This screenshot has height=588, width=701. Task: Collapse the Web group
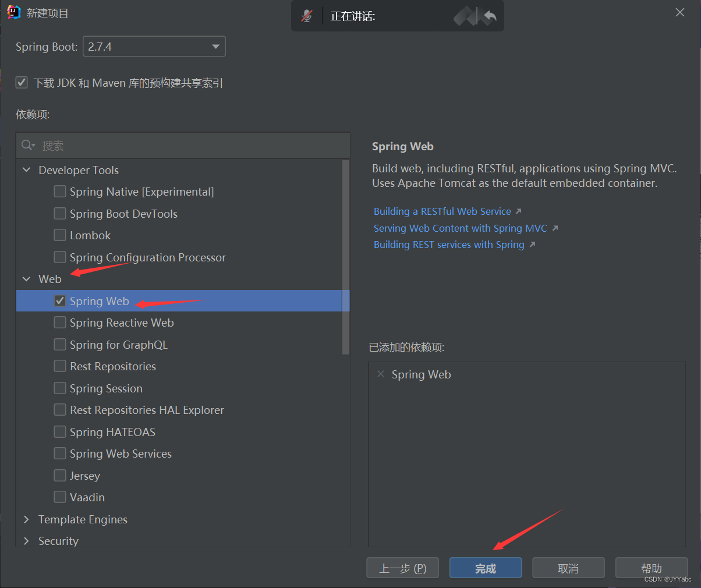click(x=26, y=279)
